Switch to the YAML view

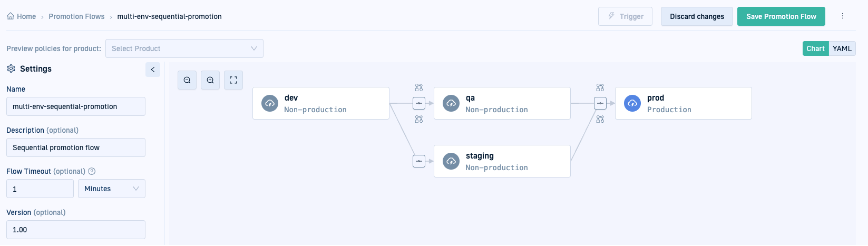(842, 48)
